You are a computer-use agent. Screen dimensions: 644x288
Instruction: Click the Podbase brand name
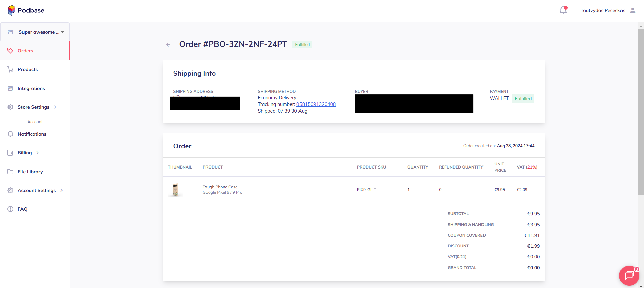click(x=31, y=10)
